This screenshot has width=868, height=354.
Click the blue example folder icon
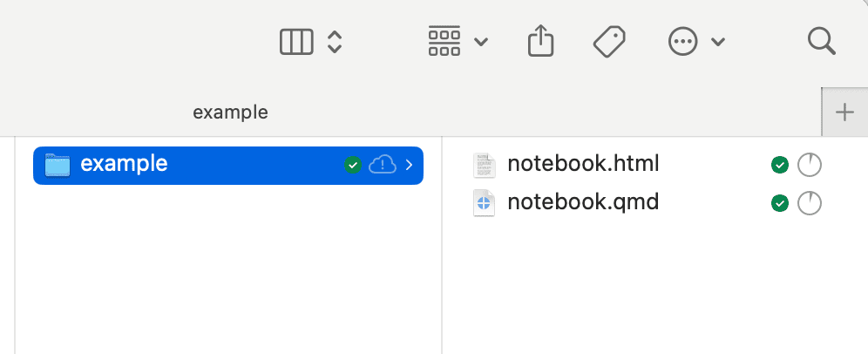click(58, 164)
